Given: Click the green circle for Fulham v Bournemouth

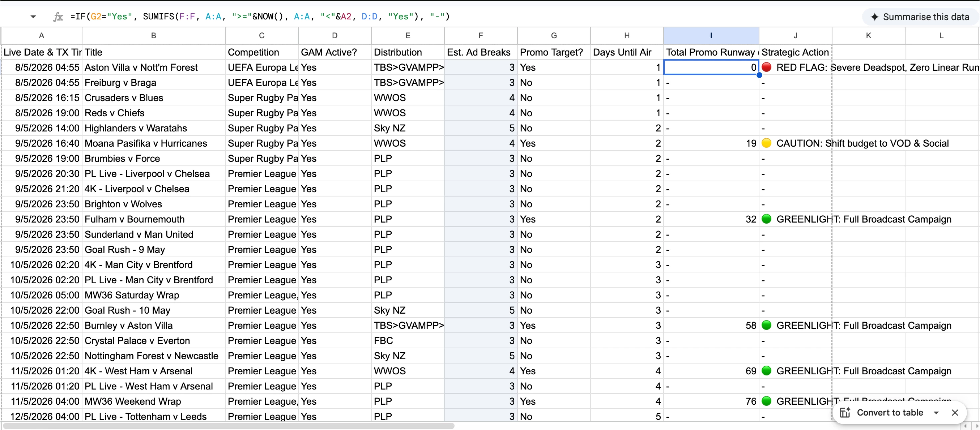Looking at the screenshot, I should [x=767, y=219].
